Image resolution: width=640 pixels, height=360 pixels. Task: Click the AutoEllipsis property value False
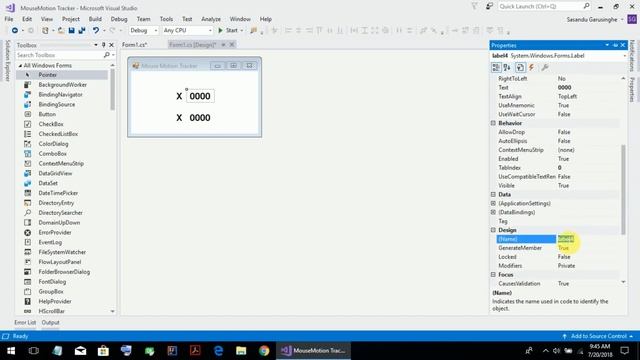(x=564, y=141)
